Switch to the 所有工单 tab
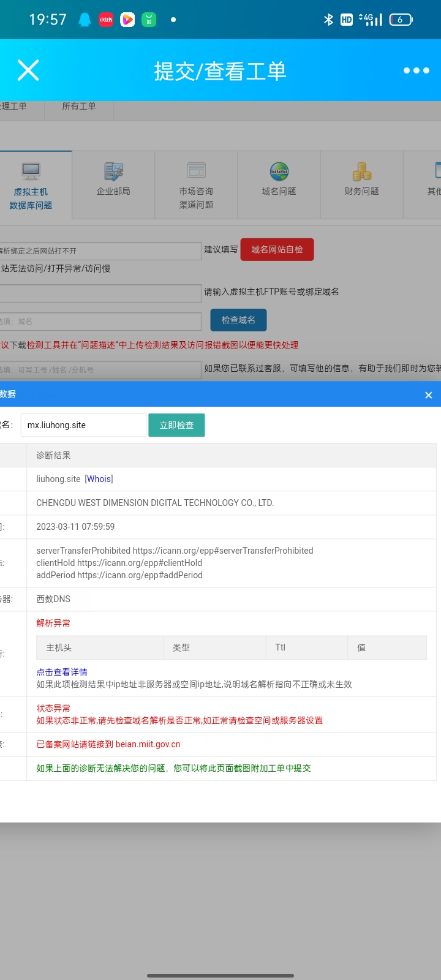This screenshot has width=441, height=980. (x=79, y=107)
